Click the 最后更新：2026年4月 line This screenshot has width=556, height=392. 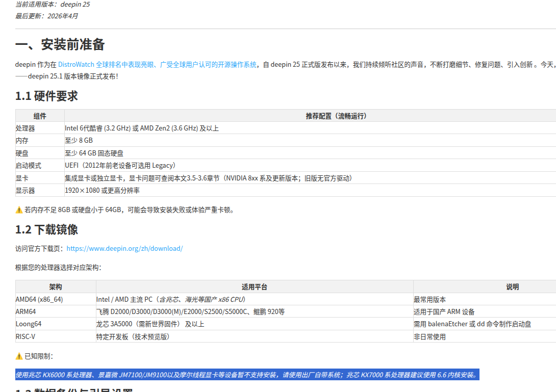click(46, 16)
